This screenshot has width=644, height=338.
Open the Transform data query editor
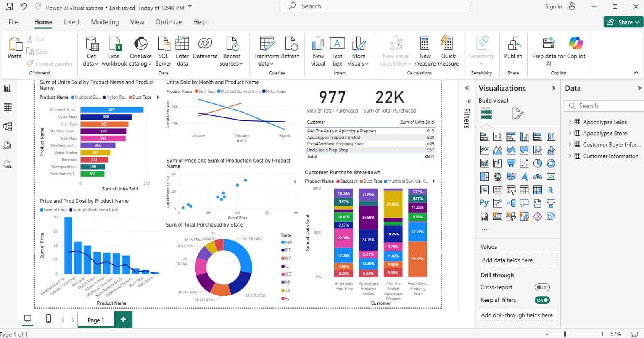(x=266, y=44)
